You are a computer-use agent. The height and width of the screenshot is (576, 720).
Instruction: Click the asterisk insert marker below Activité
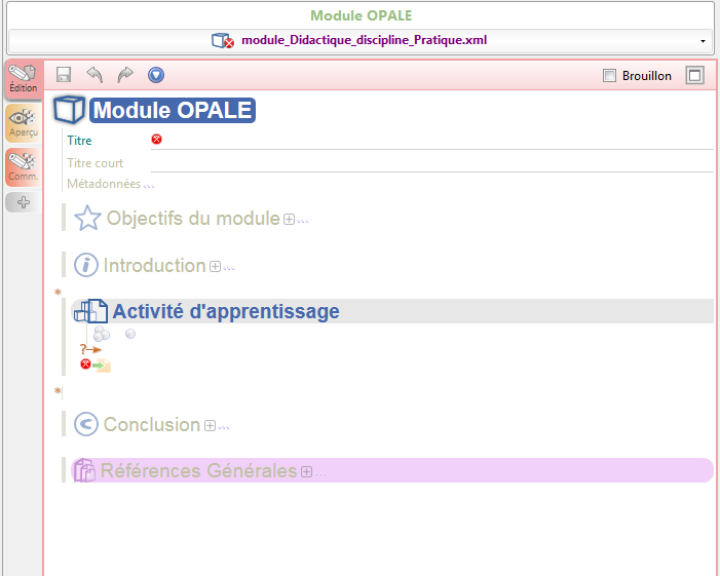[58, 391]
